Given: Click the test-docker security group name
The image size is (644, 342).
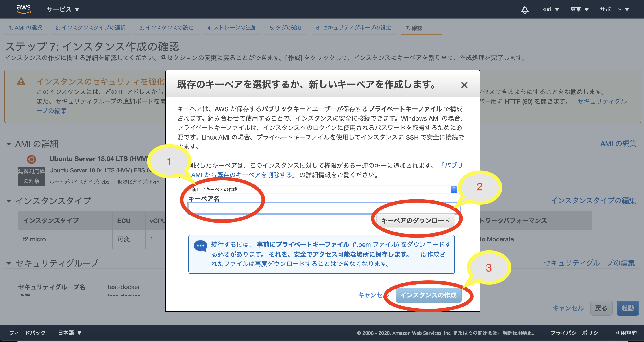Looking at the screenshot, I should [124, 287].
